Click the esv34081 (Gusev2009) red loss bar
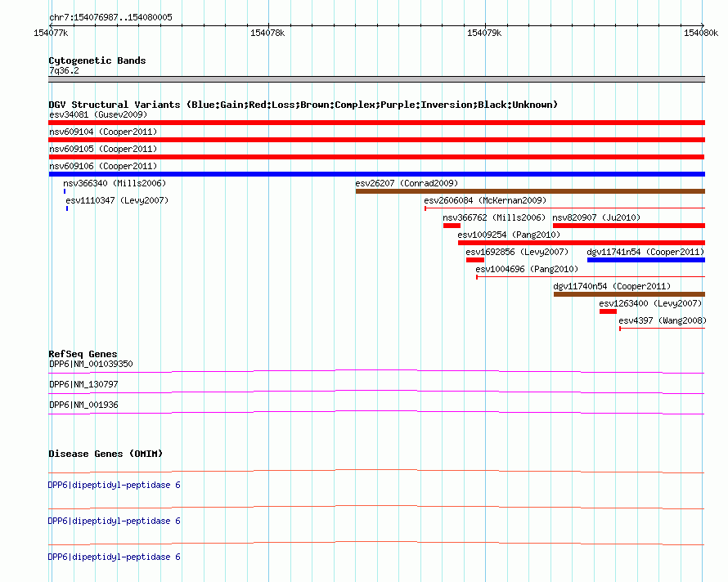This screenshot has height=582, width=728. tap(376, 123)
